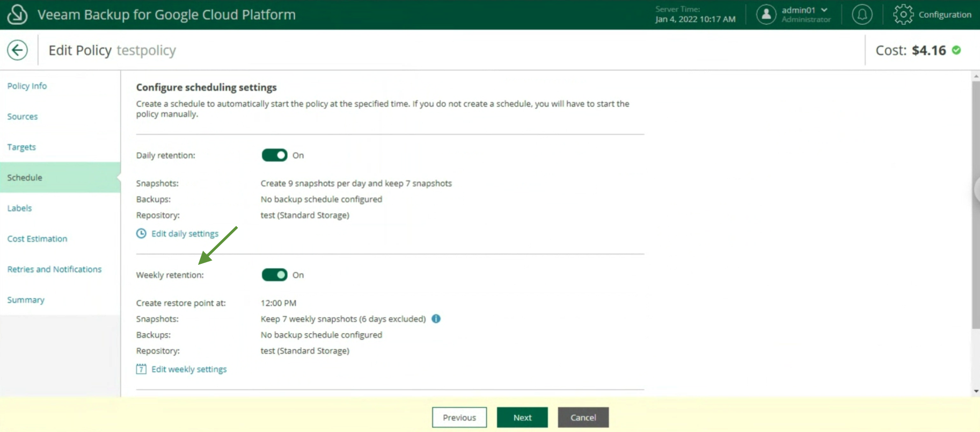Show info tooltip for weekly snapshots
The height and width of the screenshot is (432, 980).
point(436,319)
